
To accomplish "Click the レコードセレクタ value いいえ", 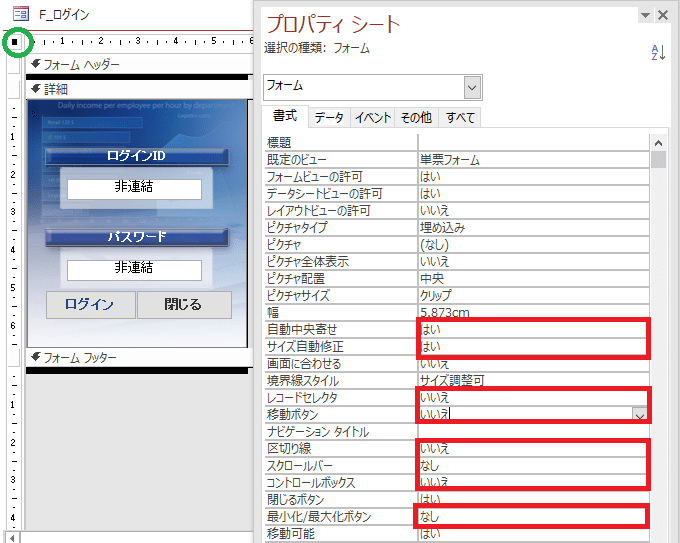I will pyautogui.click(x=533, y=397).
